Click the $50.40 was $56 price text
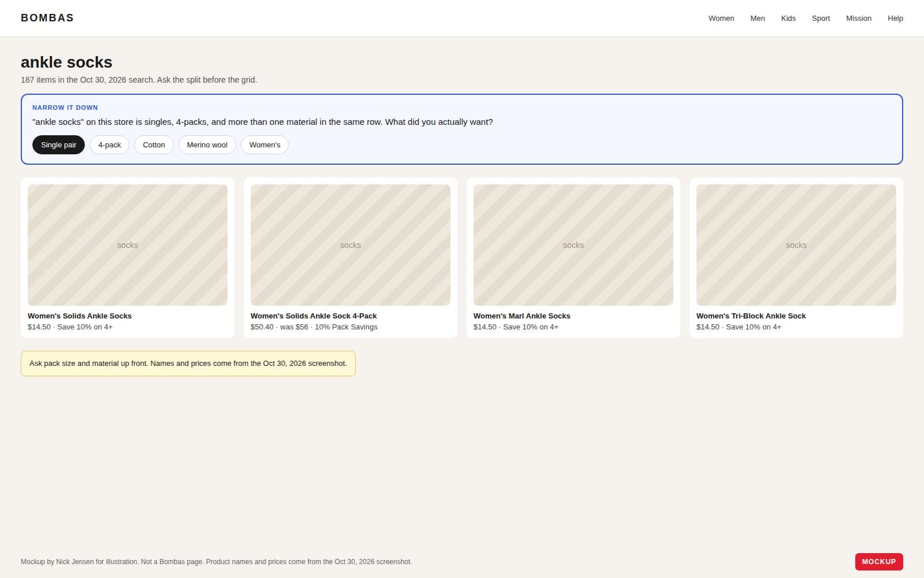 (x=314, y=327)
